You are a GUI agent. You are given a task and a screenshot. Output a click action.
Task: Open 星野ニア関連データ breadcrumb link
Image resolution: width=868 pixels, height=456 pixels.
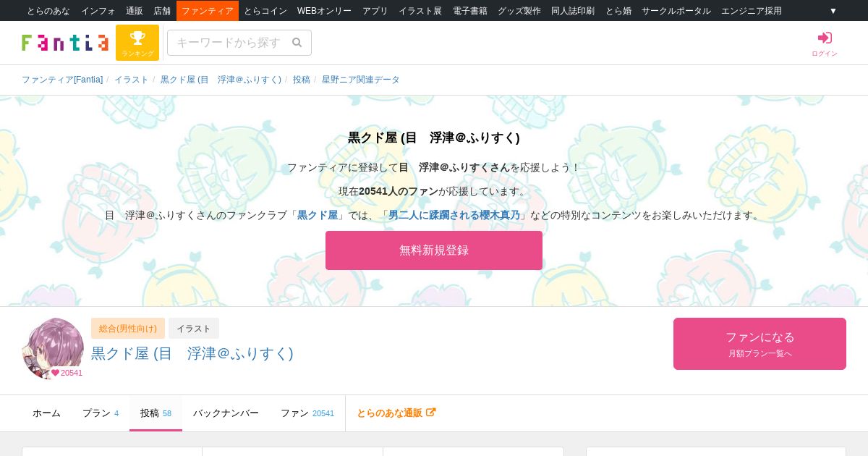[x=361, y=80]
